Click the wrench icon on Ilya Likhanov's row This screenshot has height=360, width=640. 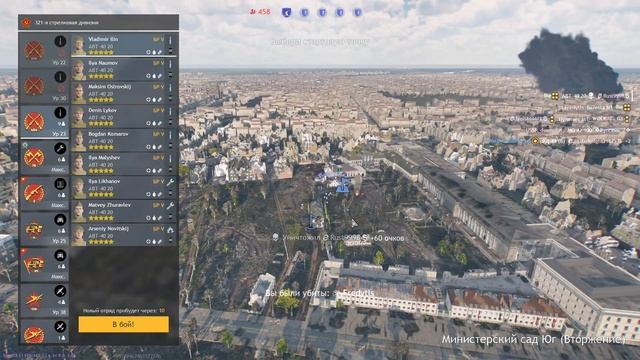170,182
